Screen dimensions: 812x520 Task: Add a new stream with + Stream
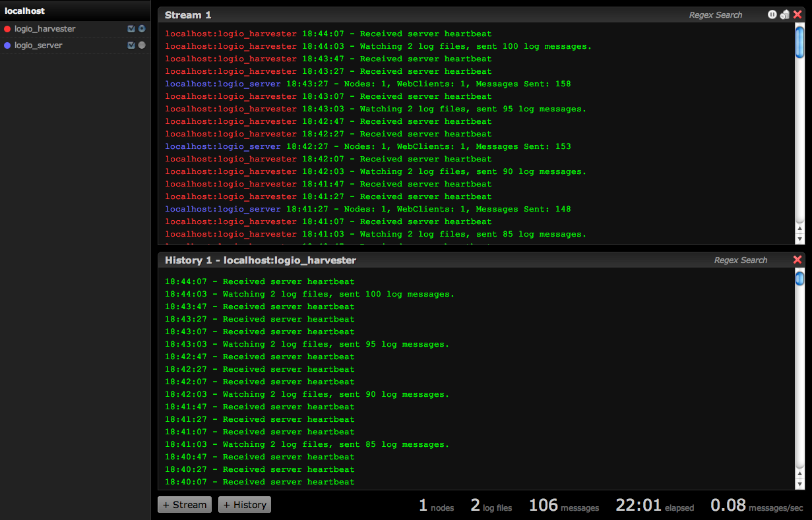pos(185,505)
